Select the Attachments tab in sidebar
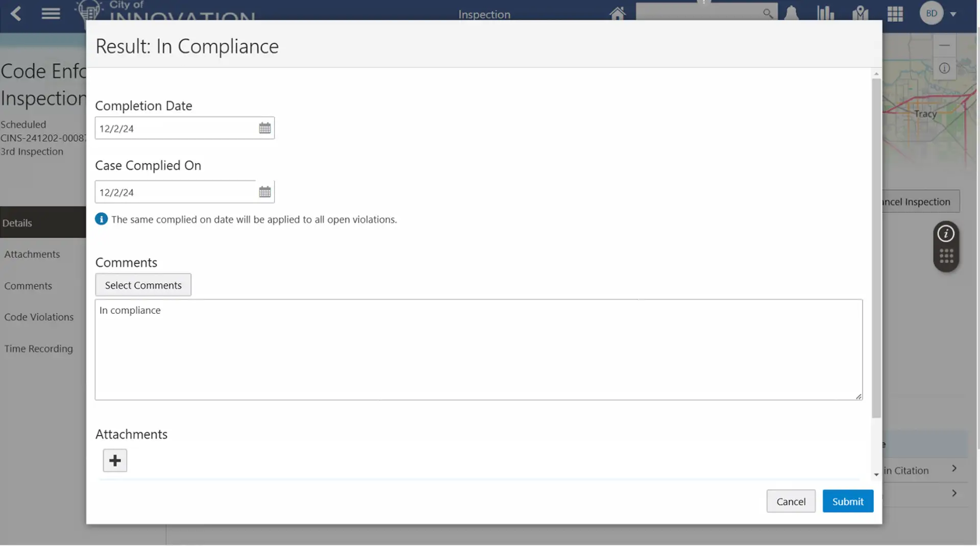980x551 pixels. pyautogui.click(x=32, y=254)
